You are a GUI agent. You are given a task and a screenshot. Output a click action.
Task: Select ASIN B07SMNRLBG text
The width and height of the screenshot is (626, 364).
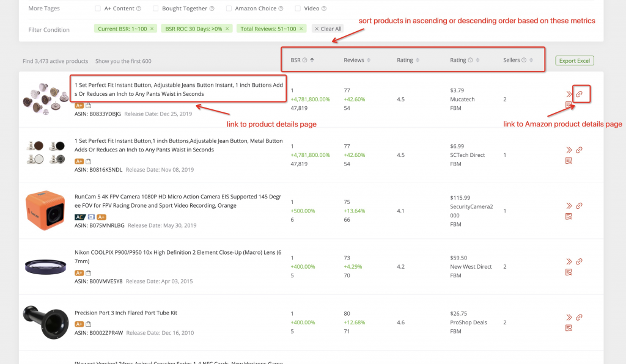[x=100, y=225]
